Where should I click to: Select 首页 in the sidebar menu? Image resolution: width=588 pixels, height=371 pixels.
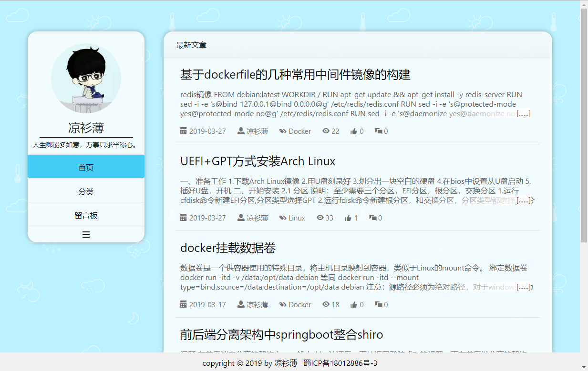(86, 167)
